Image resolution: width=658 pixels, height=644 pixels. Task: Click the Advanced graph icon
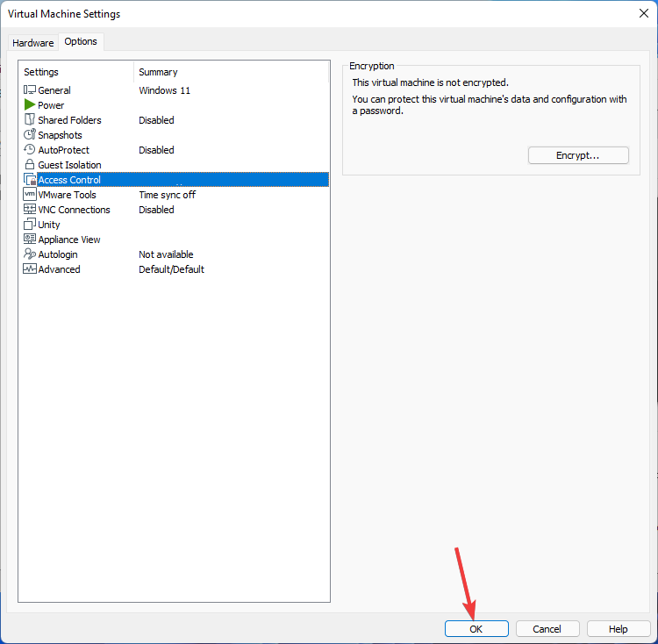click(x=29, y=269)
